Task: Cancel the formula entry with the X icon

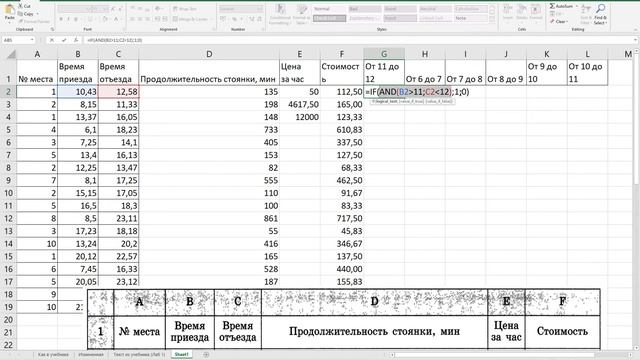Action: point(52,40)
